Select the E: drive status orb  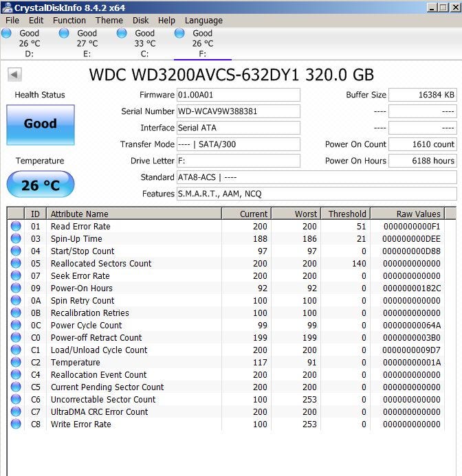tap(64, 33)
